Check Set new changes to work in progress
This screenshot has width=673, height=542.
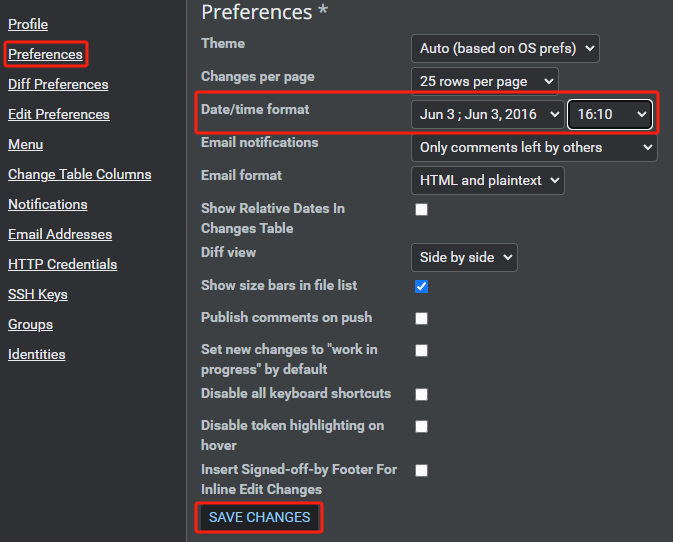pos(422,350)
